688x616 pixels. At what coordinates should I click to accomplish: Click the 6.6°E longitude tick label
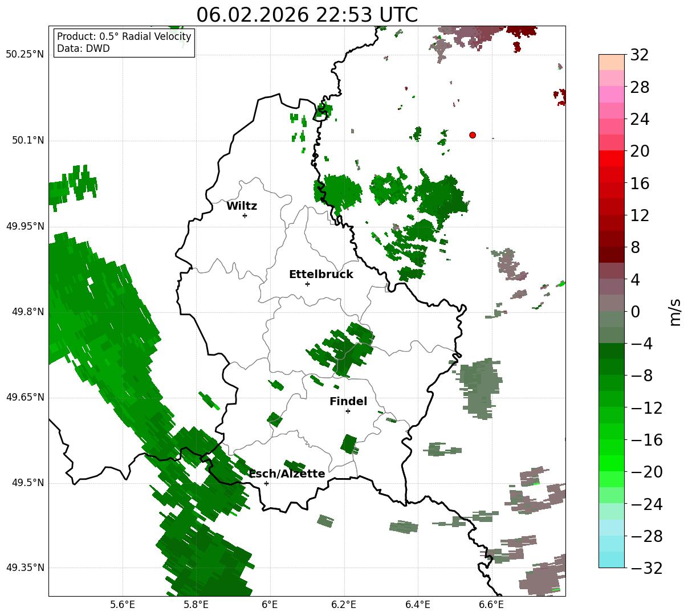pyautogui.click(x=491, y=604)
